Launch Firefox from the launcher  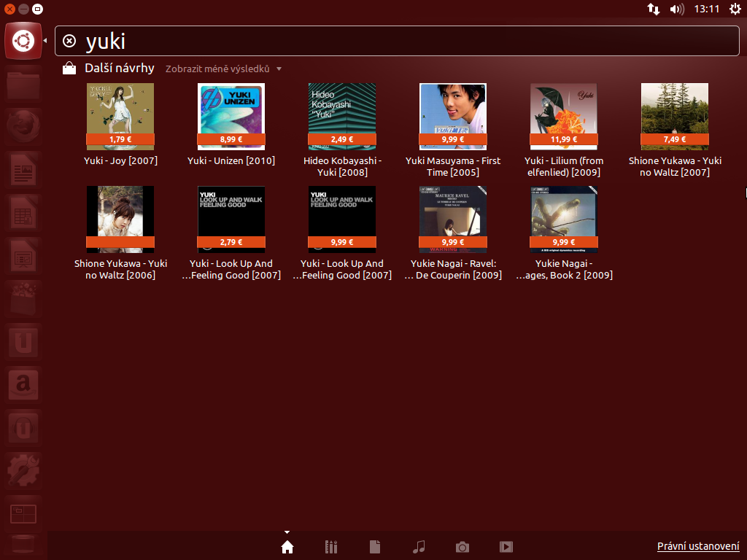click(23, 127)
